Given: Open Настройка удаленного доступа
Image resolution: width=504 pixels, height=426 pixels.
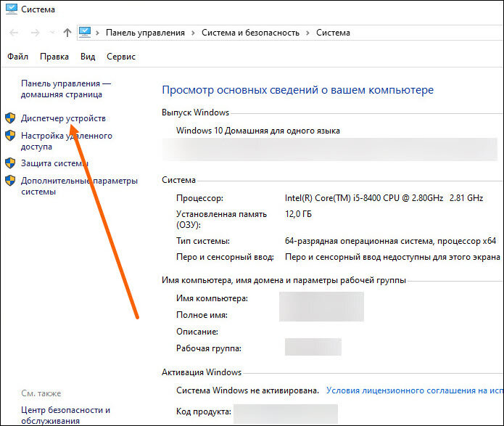Looking at the screenshot, I should pyautogui.click(x=67, y=141).
